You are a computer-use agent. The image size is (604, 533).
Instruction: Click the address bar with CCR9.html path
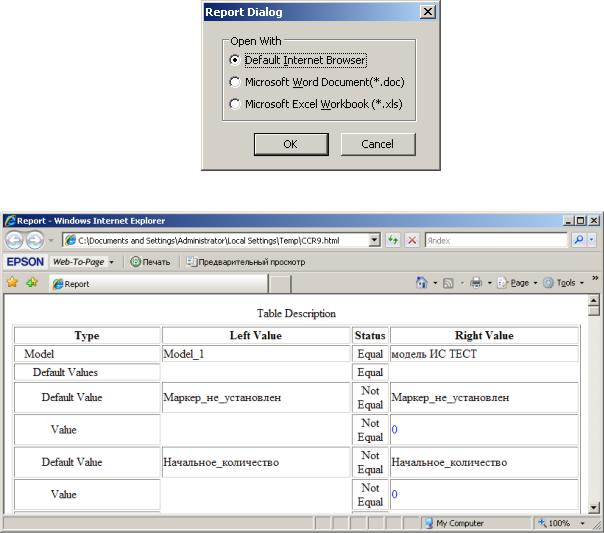point(216,241)
